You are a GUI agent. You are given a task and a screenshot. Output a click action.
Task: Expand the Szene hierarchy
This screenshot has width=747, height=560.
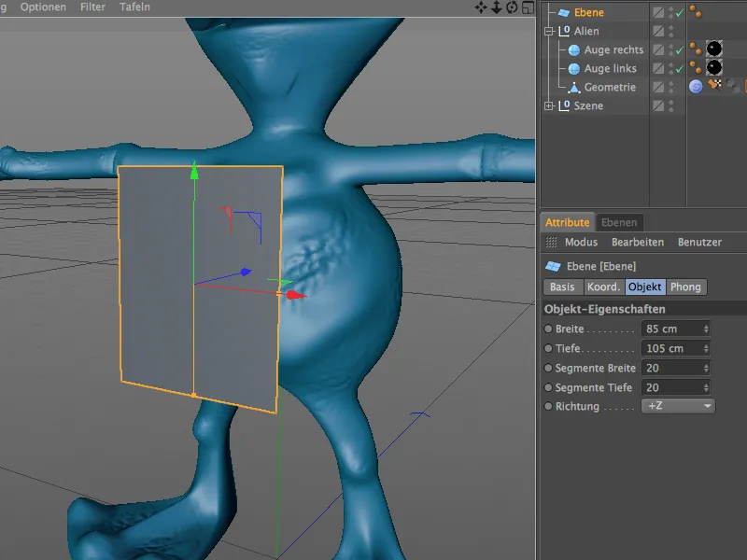(549, 105)
